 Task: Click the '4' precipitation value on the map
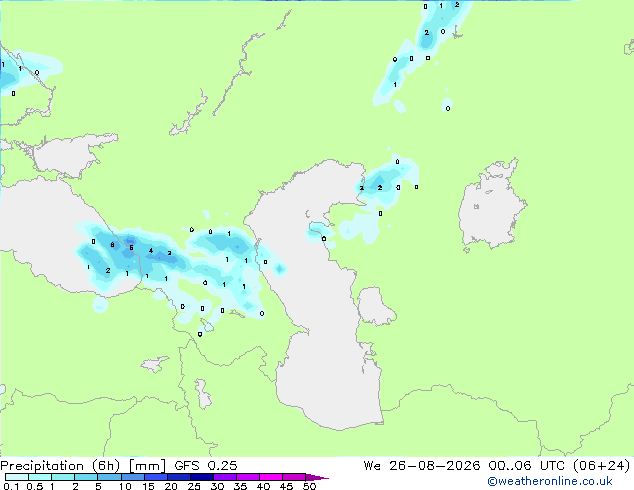(x=151, y=251)
